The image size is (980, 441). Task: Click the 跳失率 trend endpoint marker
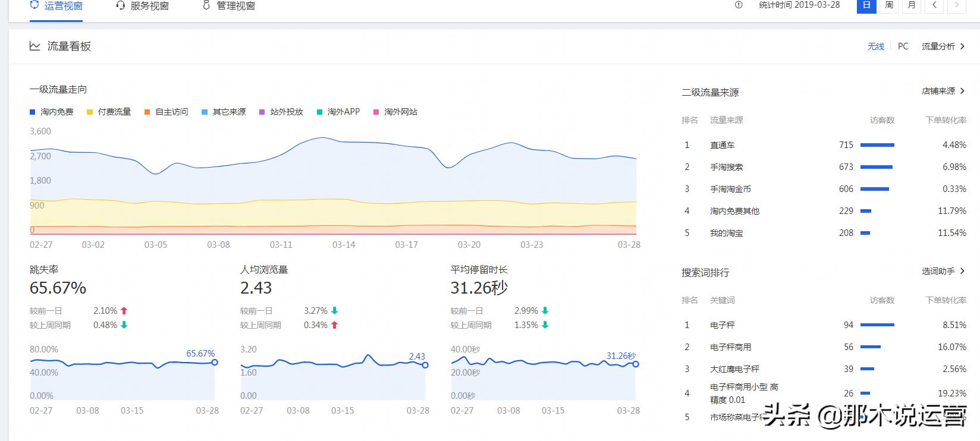[215, 363]
